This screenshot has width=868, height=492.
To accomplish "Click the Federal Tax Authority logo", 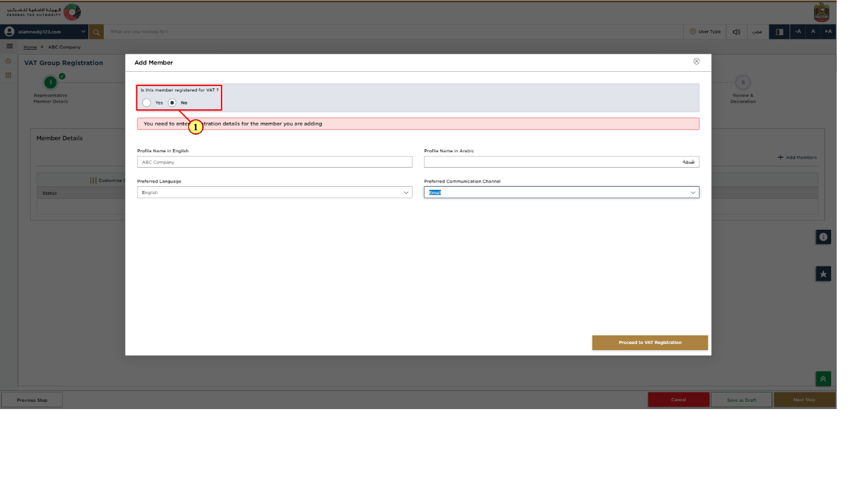I will click(44, 12).
